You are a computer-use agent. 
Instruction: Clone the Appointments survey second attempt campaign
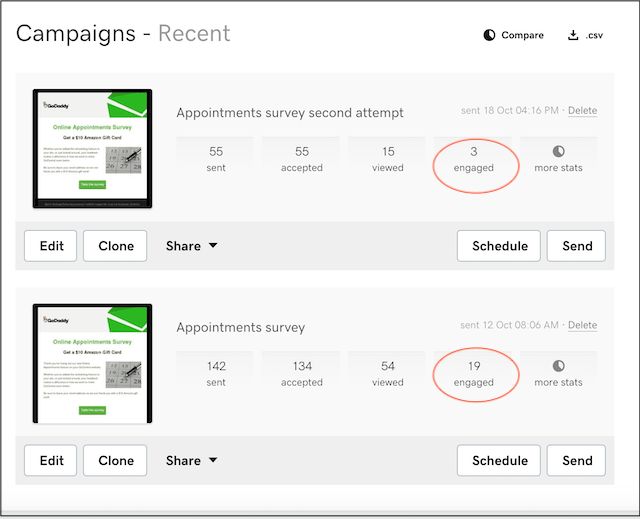coord(116,246)
